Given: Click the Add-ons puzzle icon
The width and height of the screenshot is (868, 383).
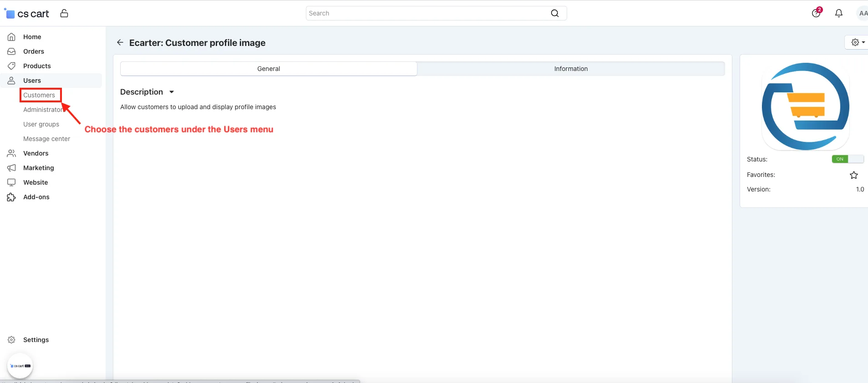Looking at the screenshot, I should coord(11,197).
